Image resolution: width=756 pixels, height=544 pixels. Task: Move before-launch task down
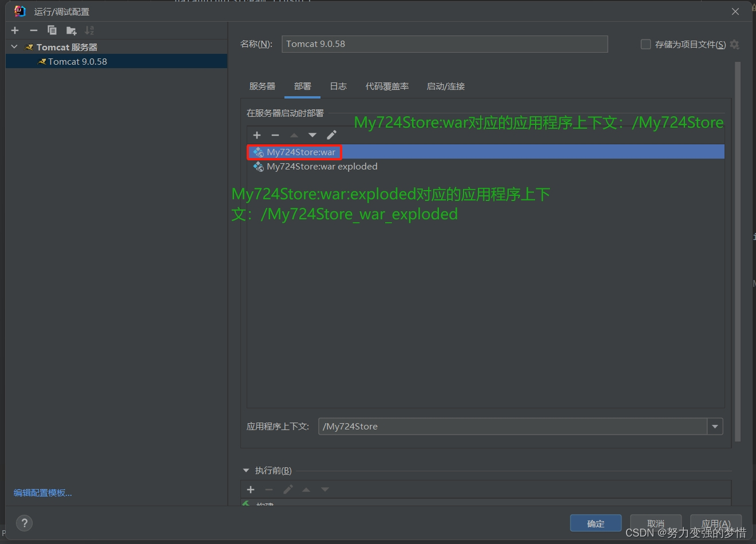pos(325,490)
